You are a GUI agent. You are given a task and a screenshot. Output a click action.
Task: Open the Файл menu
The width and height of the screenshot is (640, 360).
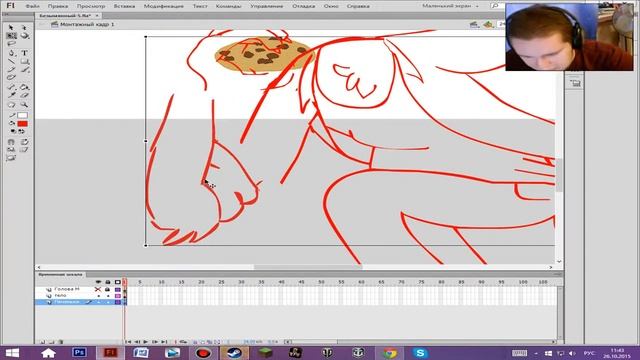[33, 6]
